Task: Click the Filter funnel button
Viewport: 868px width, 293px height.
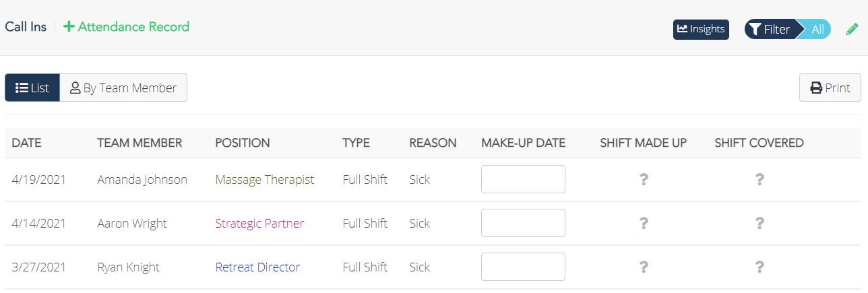Action: click(x=770, y=30)
